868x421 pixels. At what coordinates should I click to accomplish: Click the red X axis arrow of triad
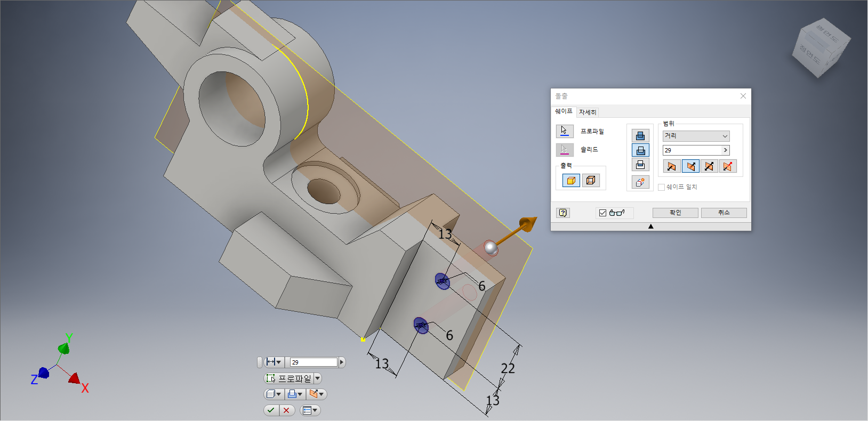(x=75, y=378)
